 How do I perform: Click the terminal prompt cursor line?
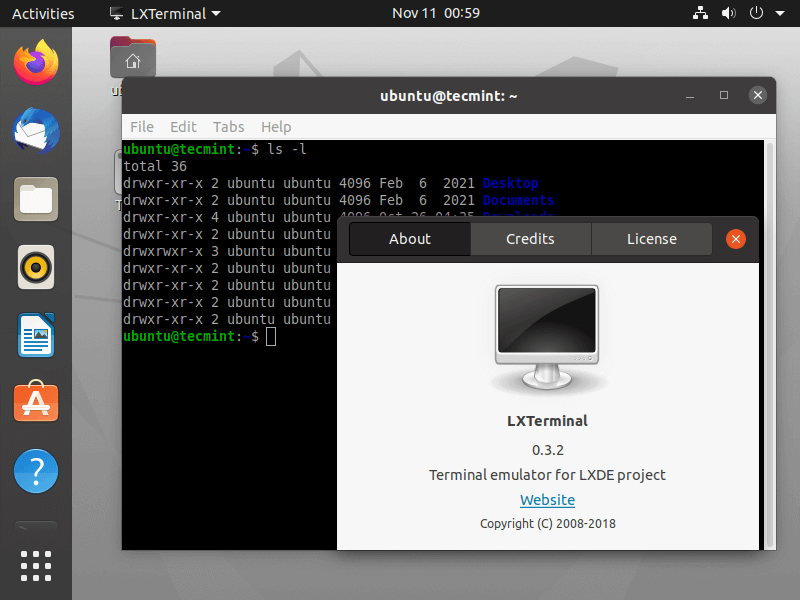(199, 336)
